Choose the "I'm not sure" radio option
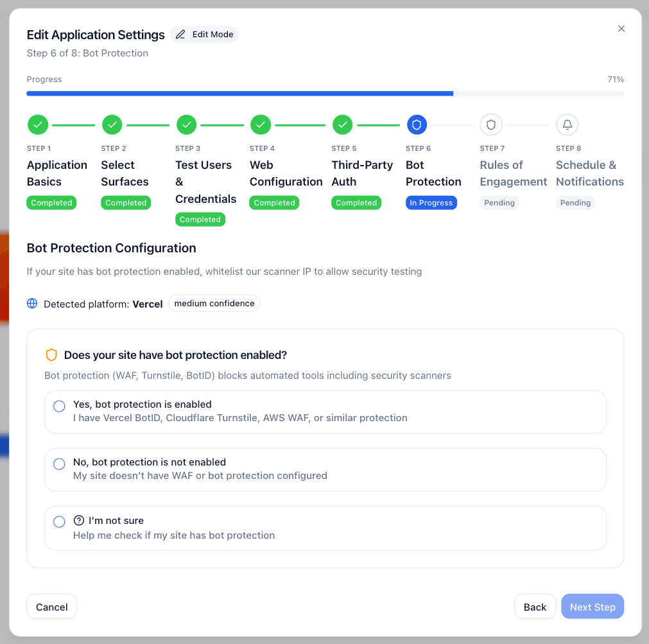Screen dimensions: 649x644 pos(59,522)
